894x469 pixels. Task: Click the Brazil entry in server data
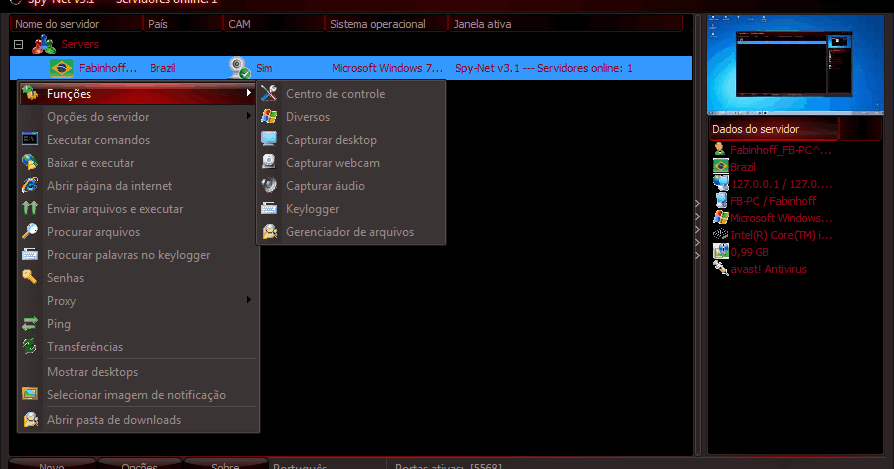(743, 167)
